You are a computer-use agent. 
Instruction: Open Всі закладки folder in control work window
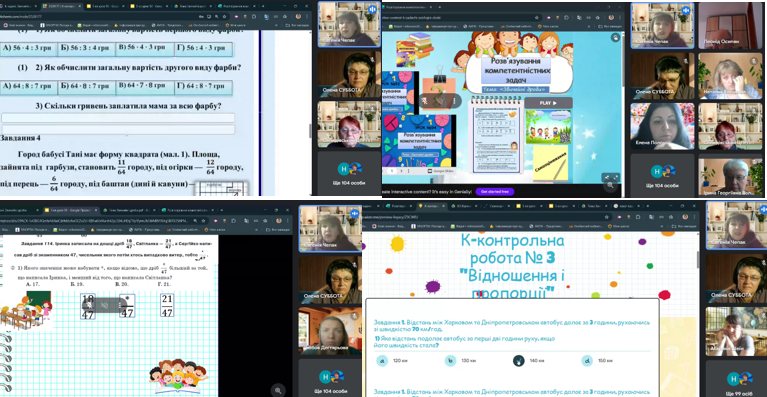[684, 226]
